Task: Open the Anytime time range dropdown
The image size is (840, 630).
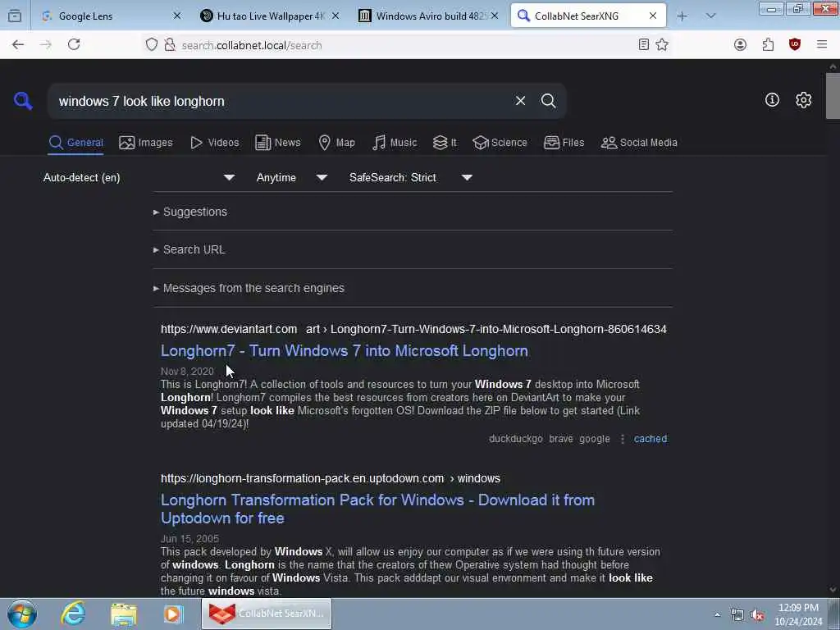Action: tap(291, 177)
